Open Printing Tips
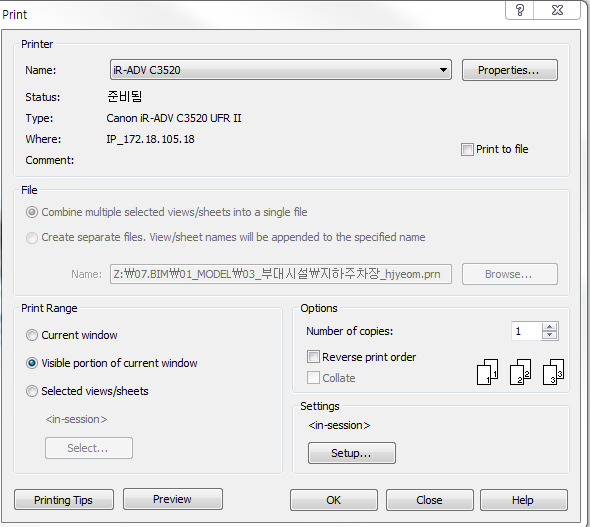 (x=64, y=500)
